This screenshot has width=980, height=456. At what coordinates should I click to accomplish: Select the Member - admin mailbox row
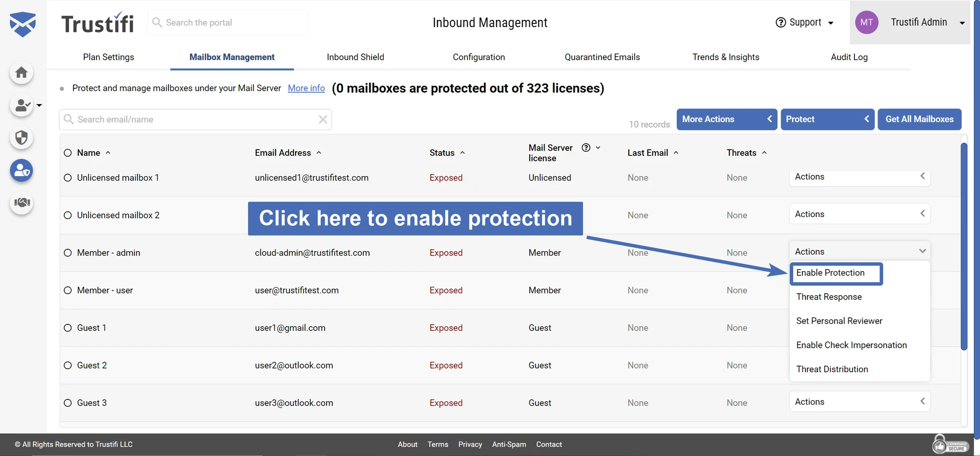point(68,253)
